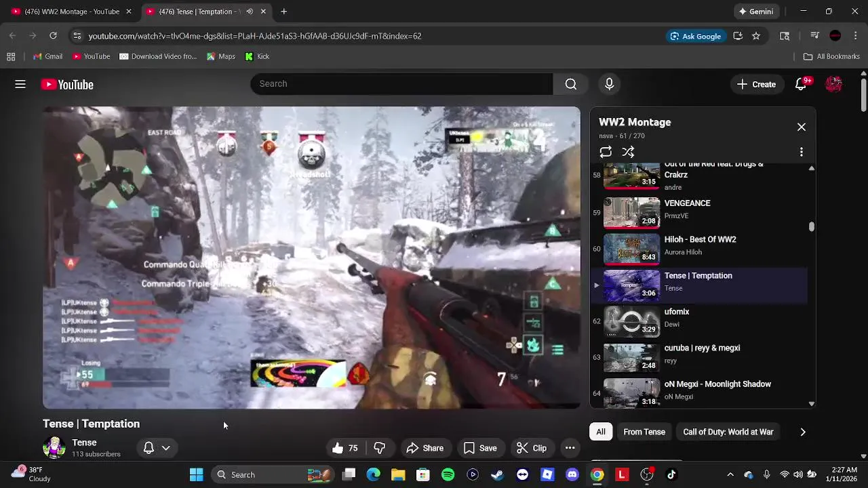Open Gemini in Chrome

[755, 12]
